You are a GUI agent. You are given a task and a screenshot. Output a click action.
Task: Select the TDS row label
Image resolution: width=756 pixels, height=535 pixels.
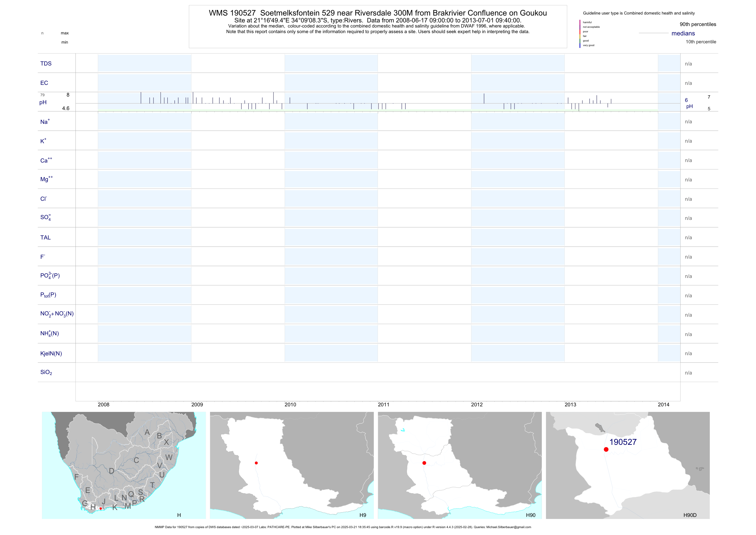(46, 64)
